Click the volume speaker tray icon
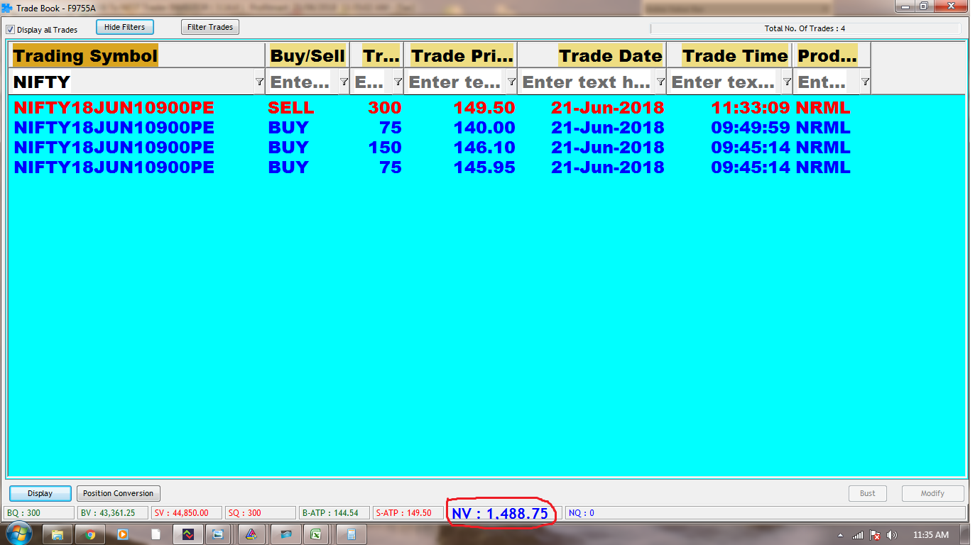This screenshot has height=545, width=980. coord(892,535)
